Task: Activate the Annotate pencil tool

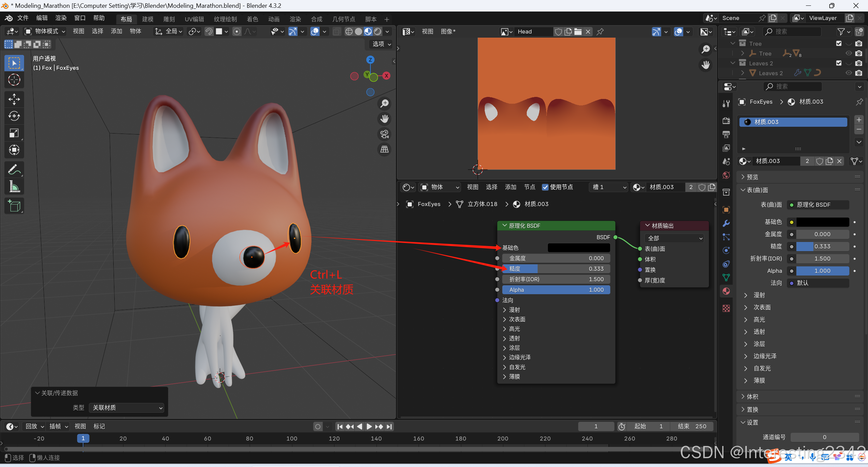Action: point(14,169)
